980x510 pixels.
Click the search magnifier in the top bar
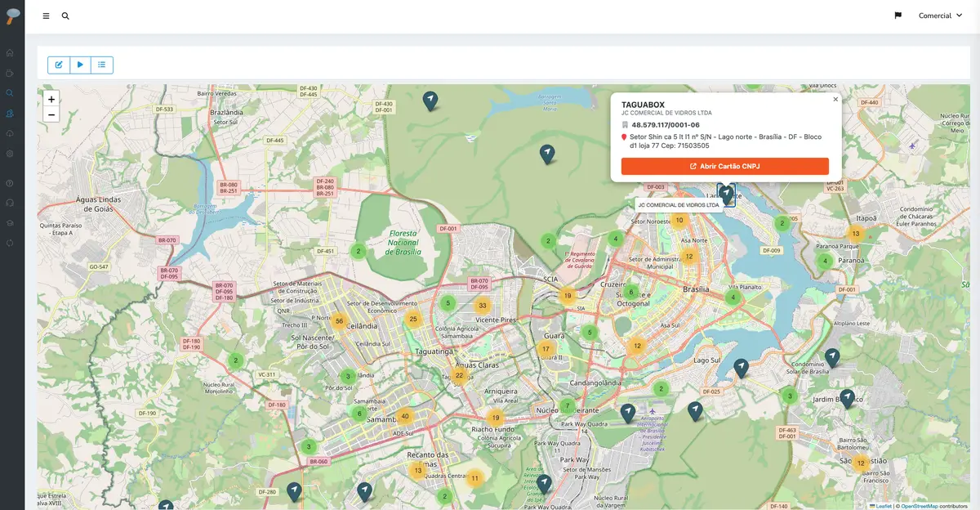click(65, 16)
